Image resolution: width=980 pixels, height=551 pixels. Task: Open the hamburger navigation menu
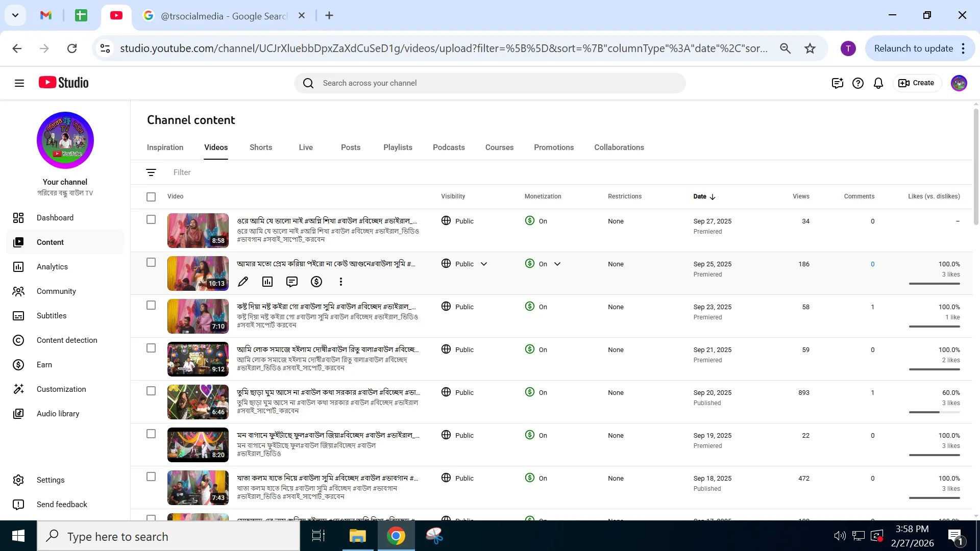[x=19, y=83]
